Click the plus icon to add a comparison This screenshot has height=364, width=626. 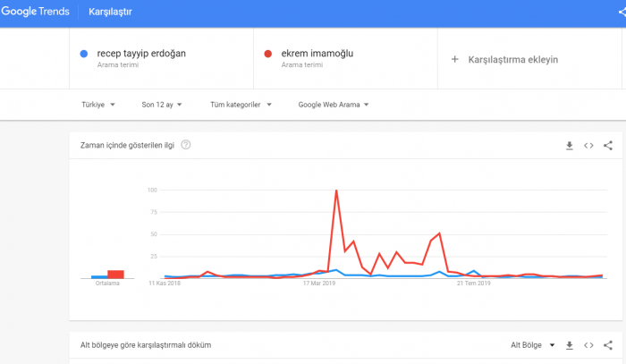(454, 59)
